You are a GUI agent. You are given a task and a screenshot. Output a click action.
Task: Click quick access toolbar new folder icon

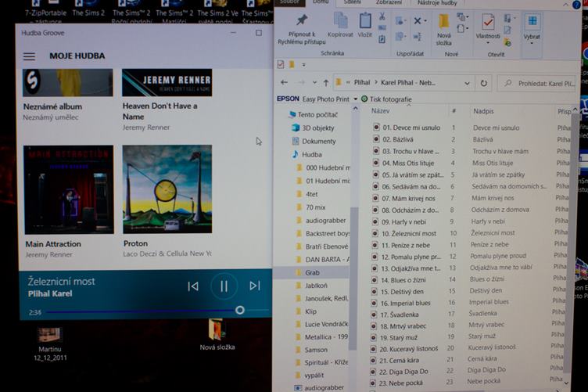pyautogui.click(x=292, y=64)
